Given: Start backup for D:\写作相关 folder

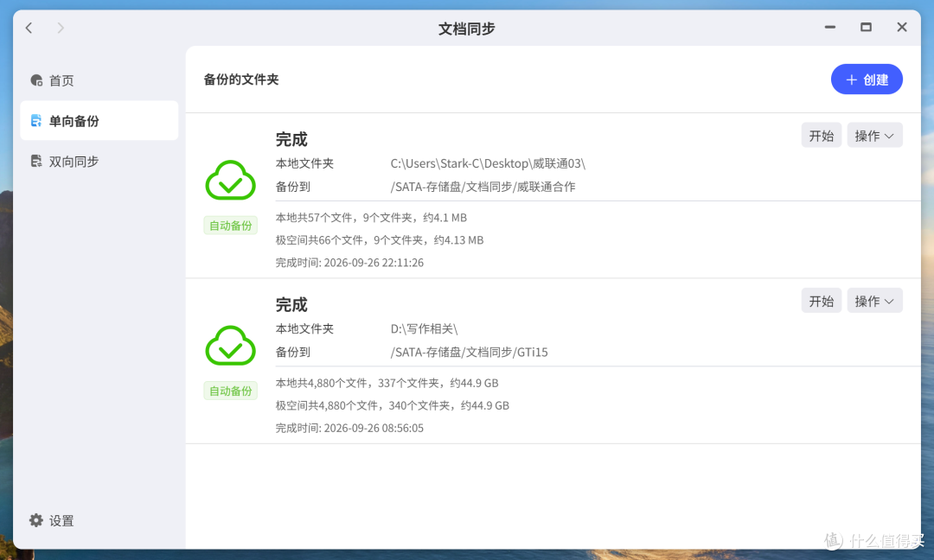Looking at the screenshot, I should [x=821, y=301].
